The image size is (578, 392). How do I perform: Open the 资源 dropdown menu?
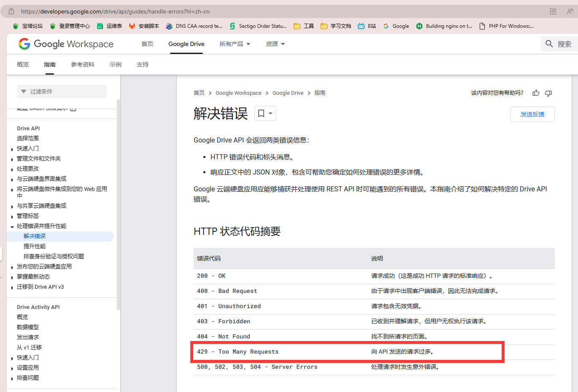pos(275,44)
